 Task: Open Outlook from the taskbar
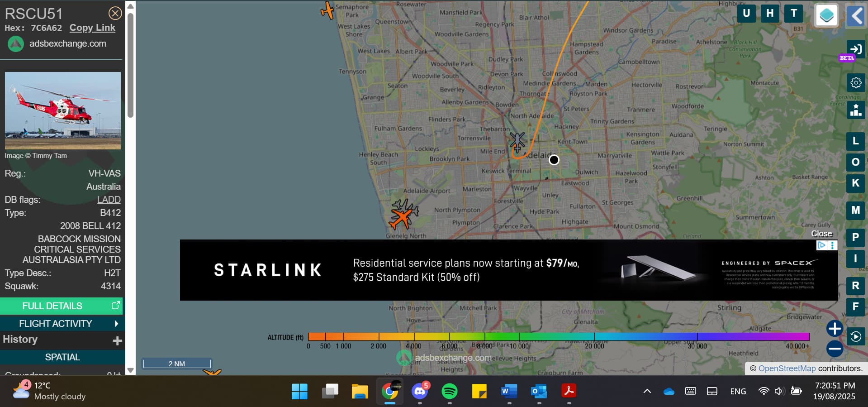[x=539, y=391]
